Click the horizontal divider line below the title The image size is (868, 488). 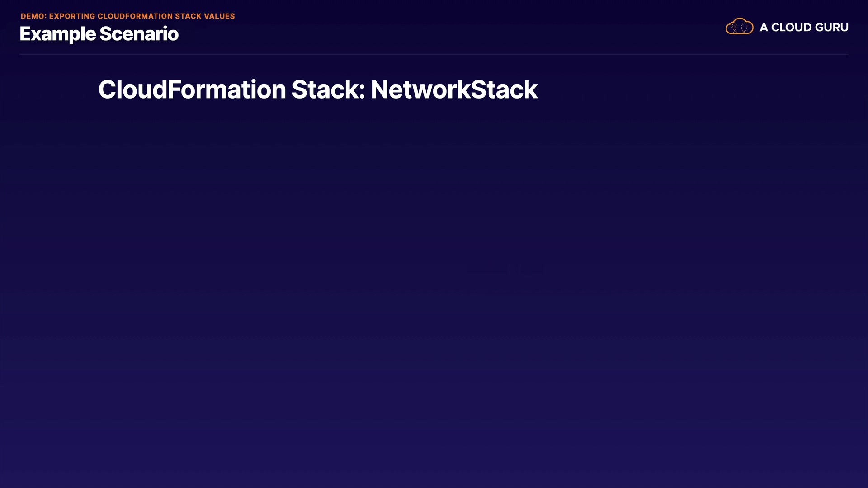[434, 54]
